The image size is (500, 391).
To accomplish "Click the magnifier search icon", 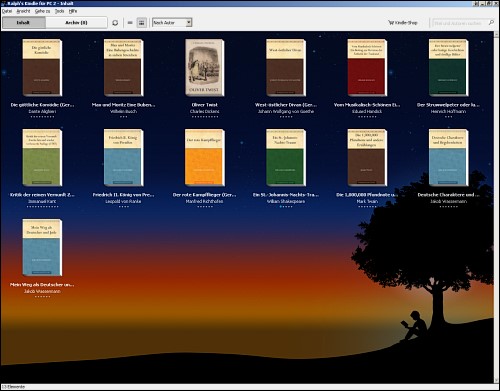I will pos(491,23).
